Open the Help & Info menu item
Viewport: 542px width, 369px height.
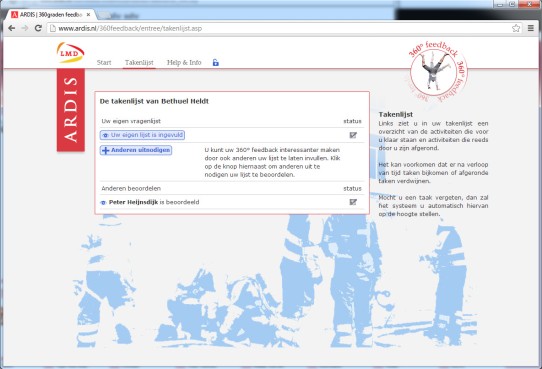(x=184, y=63)
